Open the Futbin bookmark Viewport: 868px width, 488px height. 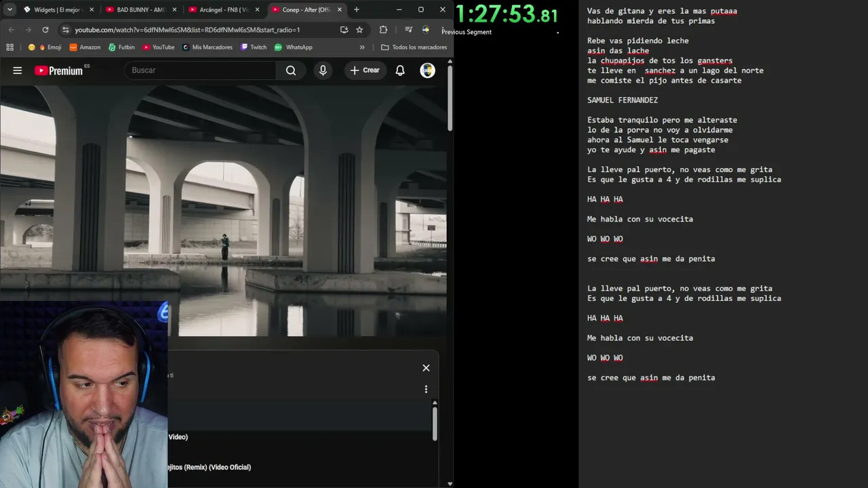pos(121,47)
